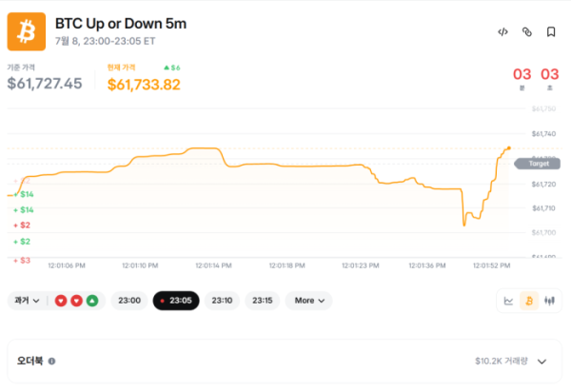571x392 pixels.
Task: Click the current price dot on chart
Action: [509, 148]
